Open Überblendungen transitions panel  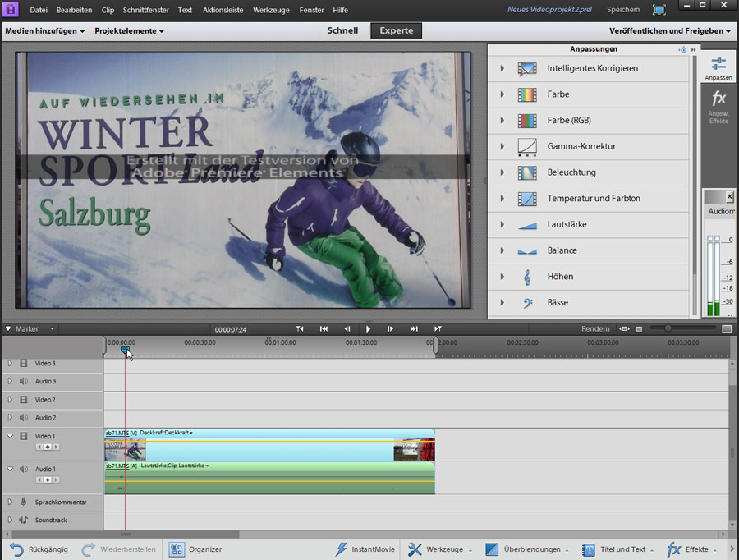pyautogui.click(x=526, y=549)
